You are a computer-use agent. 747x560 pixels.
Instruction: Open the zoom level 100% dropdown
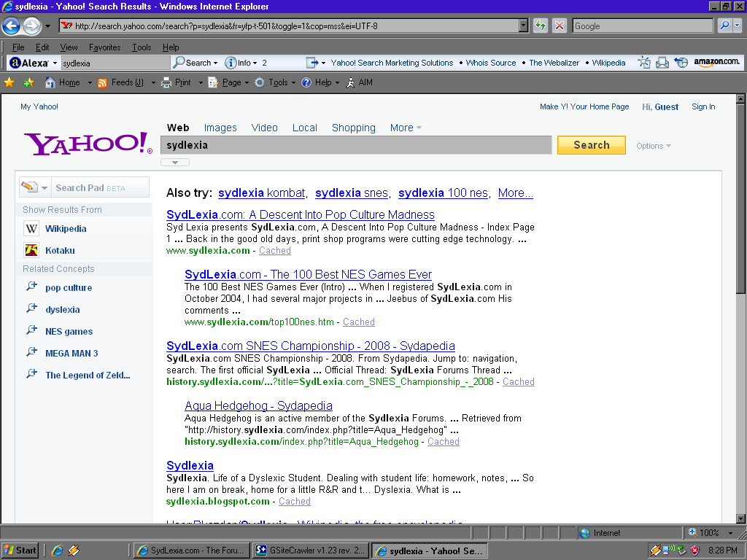[729, 533]
